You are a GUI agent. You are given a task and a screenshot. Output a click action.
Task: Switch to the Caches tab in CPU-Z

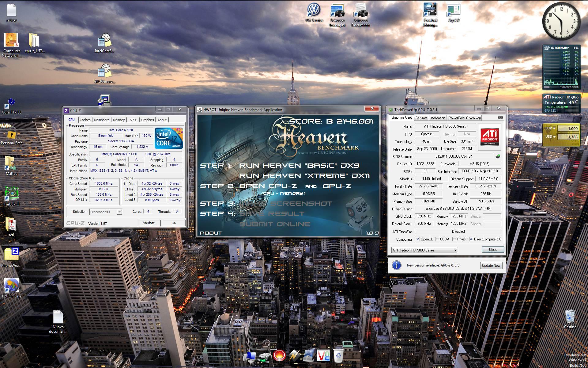tap(85, 120)
